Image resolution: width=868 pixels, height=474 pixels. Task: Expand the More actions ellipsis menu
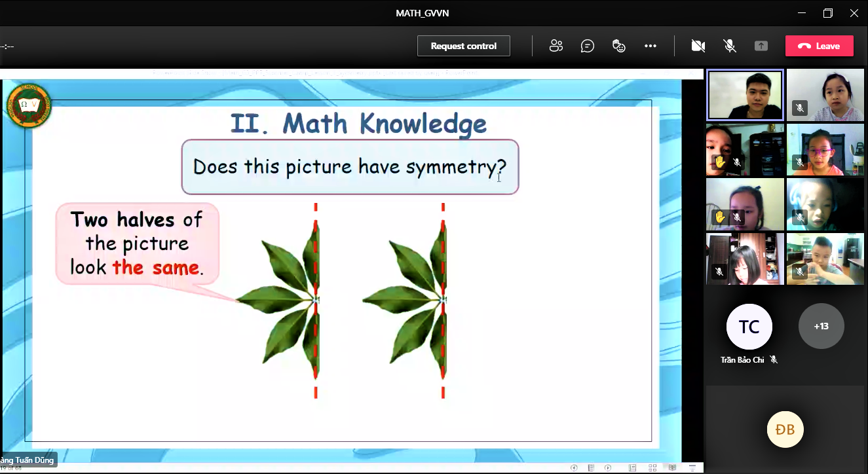coord(650,46)
